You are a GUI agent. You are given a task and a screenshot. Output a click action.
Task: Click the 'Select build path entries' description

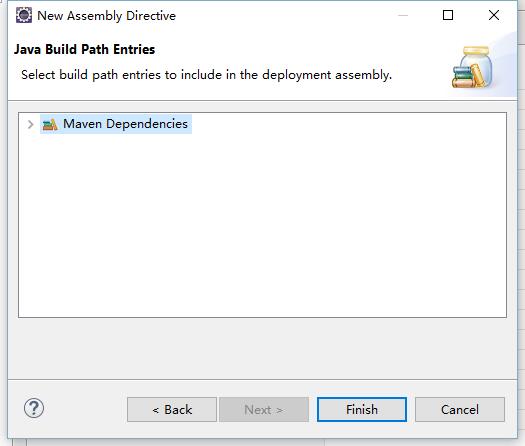click(206, 75)
